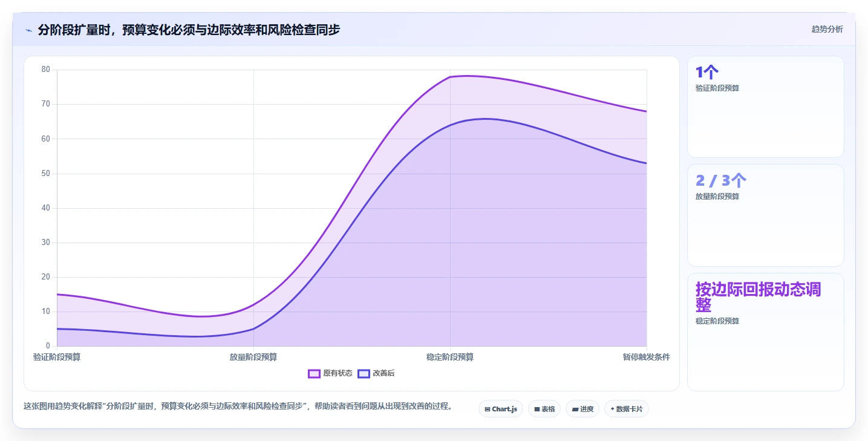This screenshot has height=441, width=868.
Task: Click x-axis label 稳定阶段预算
Action: pos(450,357)
